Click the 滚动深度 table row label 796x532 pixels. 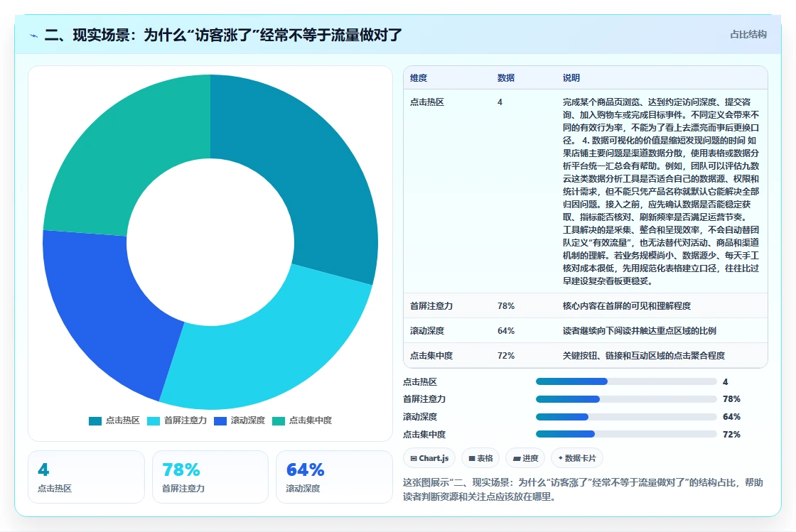tap(427, 331)
